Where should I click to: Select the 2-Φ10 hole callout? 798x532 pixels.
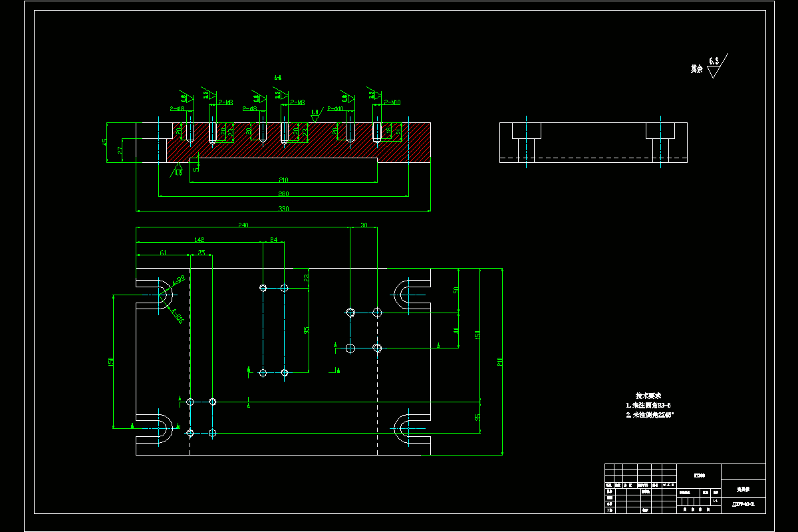coord(335,108)
